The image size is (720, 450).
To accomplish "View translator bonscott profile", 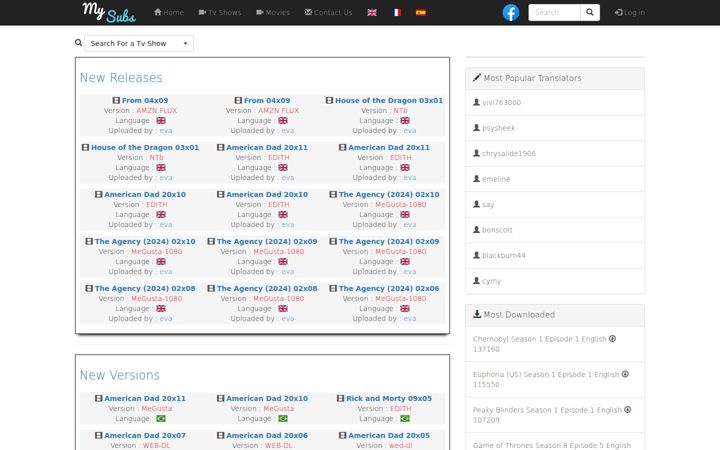I will point(497,230).
